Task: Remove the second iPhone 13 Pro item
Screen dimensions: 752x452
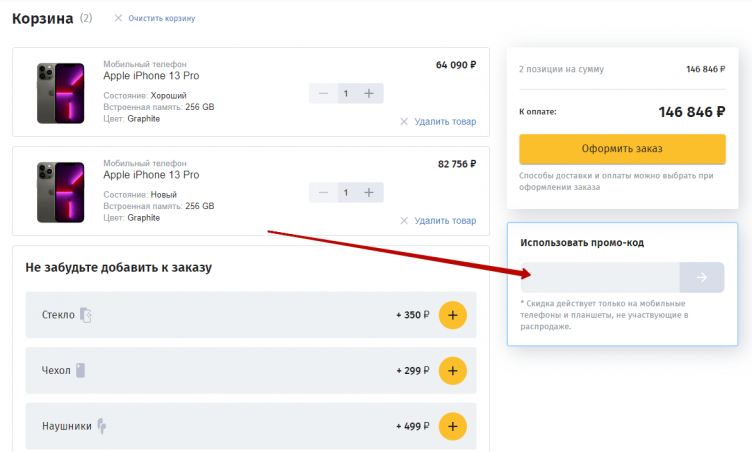Action: click(x=438, y=221)
